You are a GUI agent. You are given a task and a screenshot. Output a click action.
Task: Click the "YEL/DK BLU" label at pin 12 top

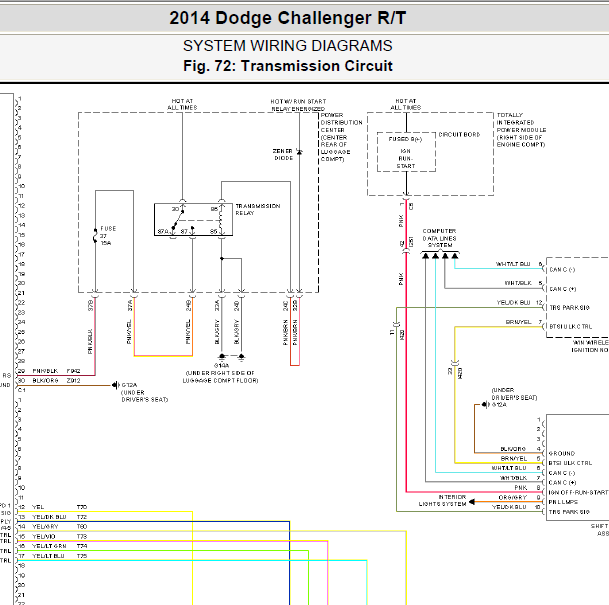pyautogui.click(x=513, y=302)
